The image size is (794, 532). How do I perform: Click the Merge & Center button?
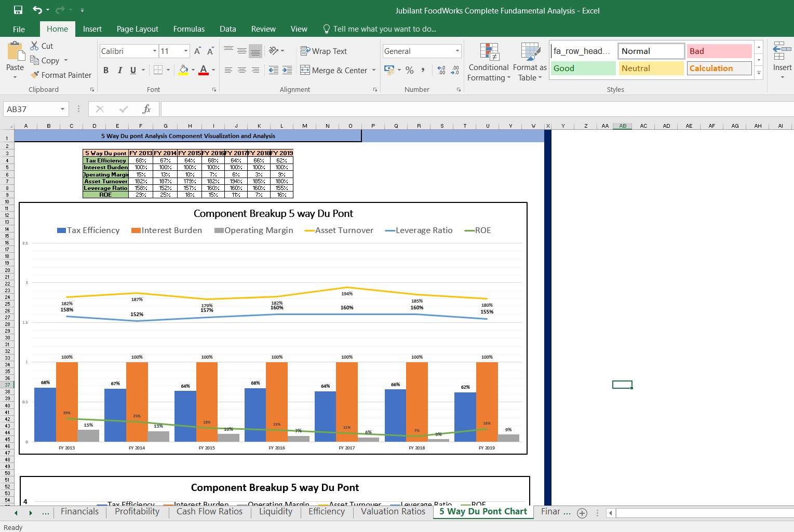[334, 70]
